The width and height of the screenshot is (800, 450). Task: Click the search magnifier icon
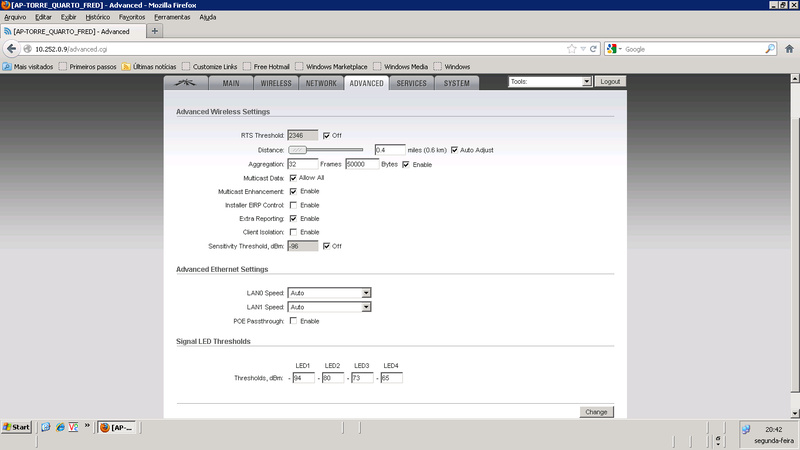tap(770, 49)
